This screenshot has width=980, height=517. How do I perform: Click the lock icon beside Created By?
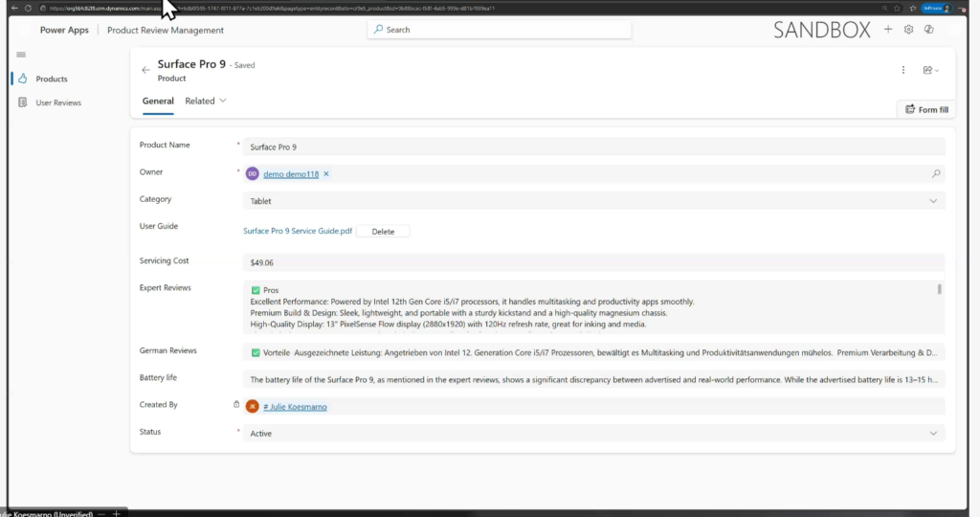coord(236,404)
